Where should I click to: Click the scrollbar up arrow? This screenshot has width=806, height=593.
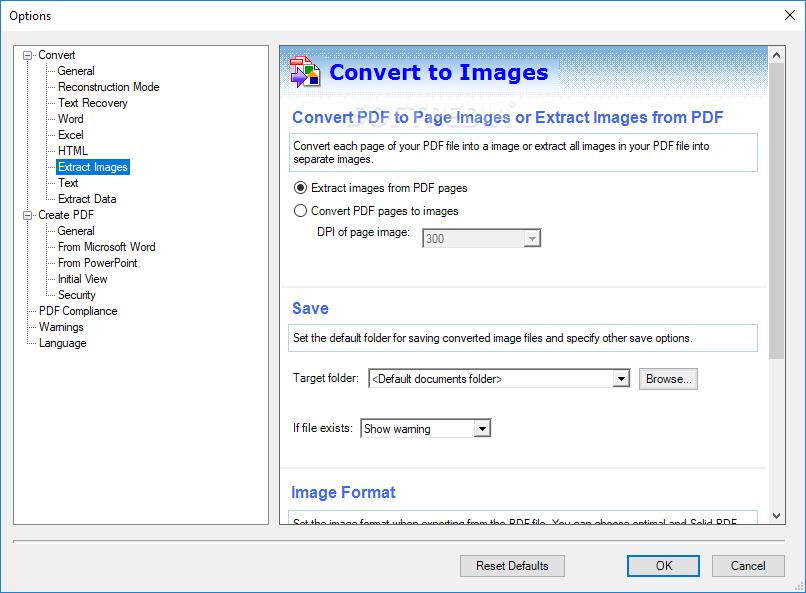(x=776, y=55)
